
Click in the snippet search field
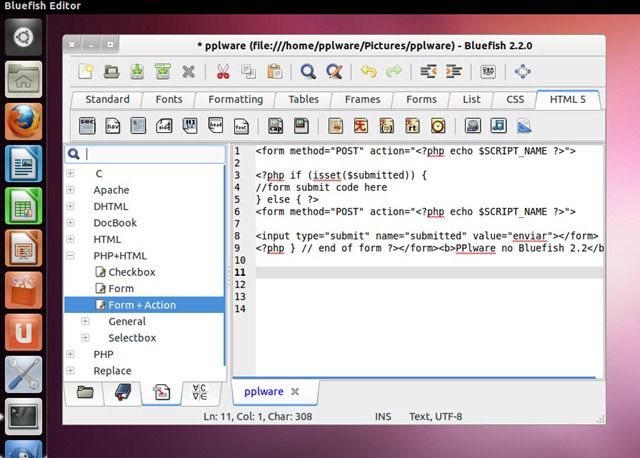(x=145, y=154)
